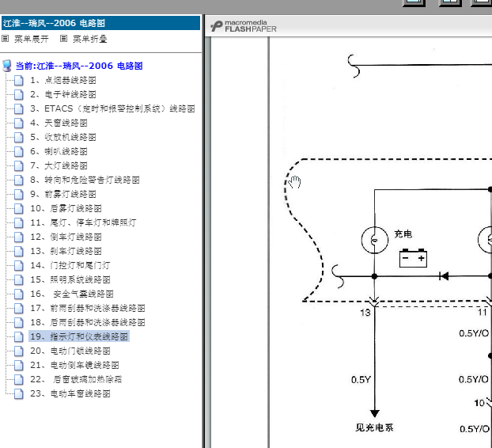Viewport: 492px width, 448px height.
Task: Open 13、刹车灯线路图 entry
Action: click(x=66, y=251)
